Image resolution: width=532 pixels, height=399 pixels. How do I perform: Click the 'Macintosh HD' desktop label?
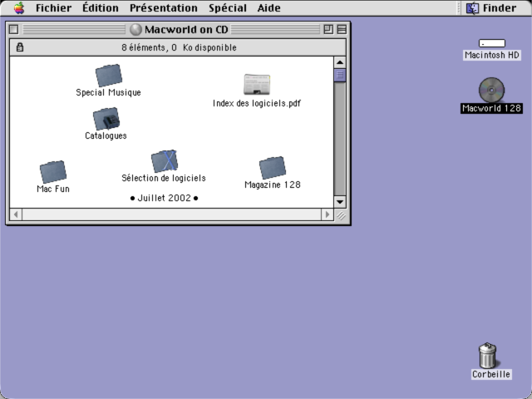492,55
